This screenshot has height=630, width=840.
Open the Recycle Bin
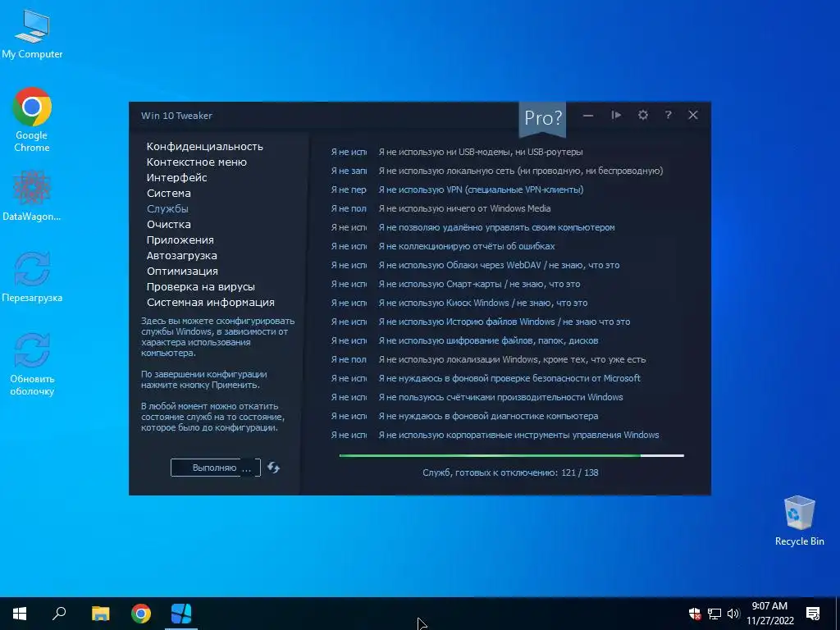click(799, 521)
